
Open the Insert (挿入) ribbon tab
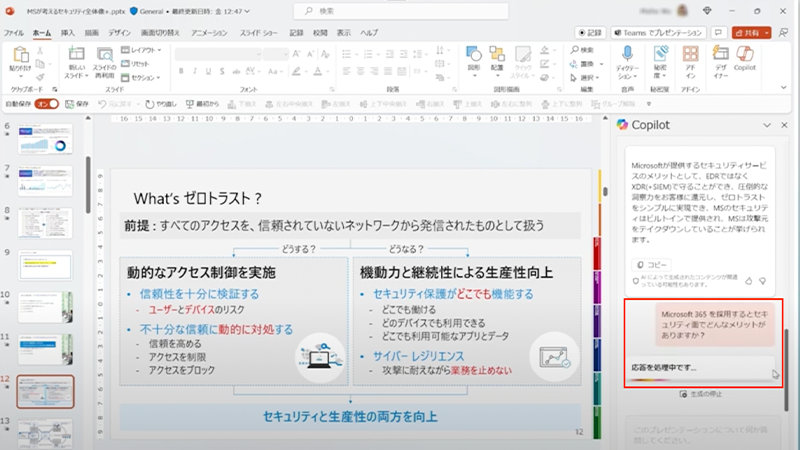click(x=68, y=32)
